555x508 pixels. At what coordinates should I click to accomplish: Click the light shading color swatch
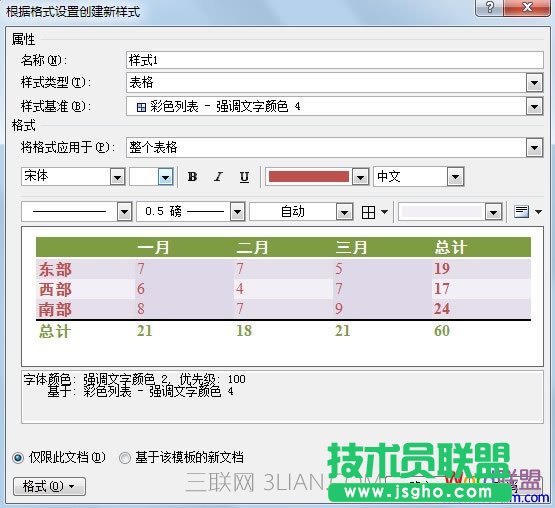pyautogui.click(x=442, y=212)
